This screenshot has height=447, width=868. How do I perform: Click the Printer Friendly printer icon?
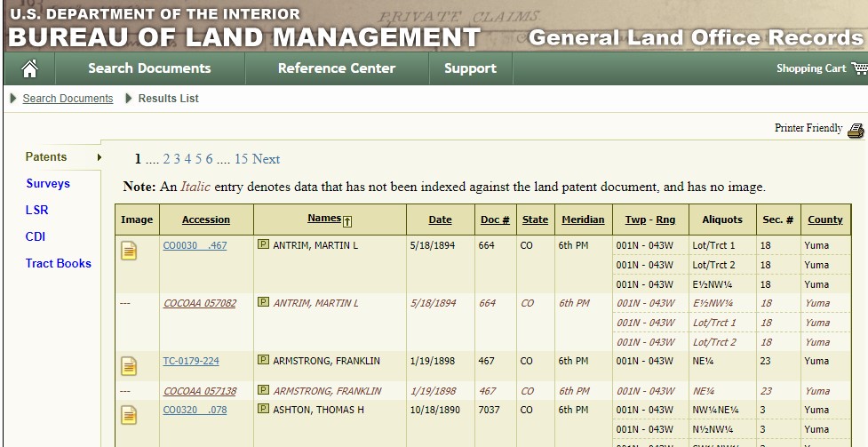(856, 130)
